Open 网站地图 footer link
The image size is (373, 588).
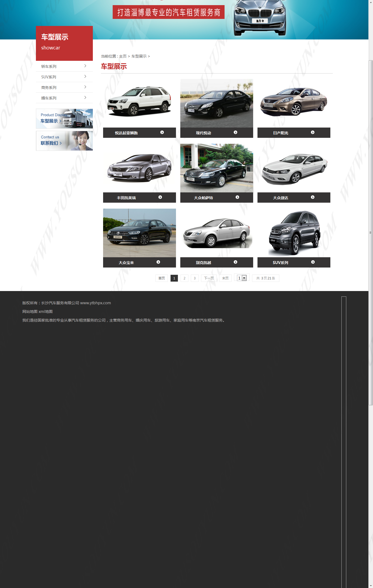click(x=30, y=312)
